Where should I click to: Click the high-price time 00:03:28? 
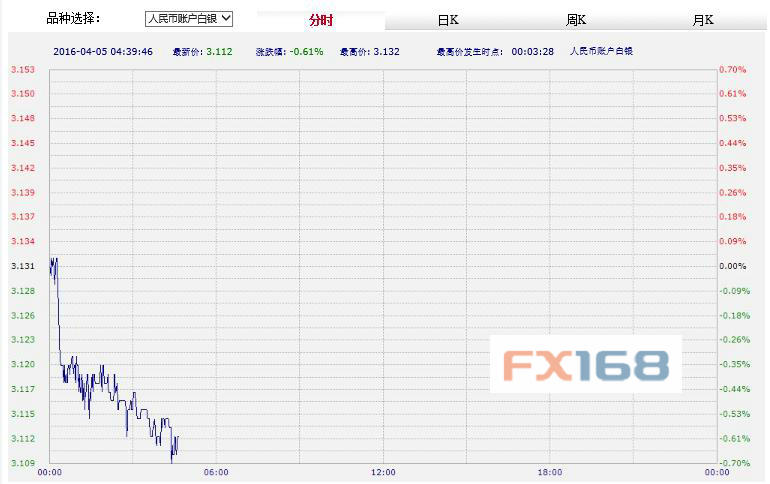[530, 51]
